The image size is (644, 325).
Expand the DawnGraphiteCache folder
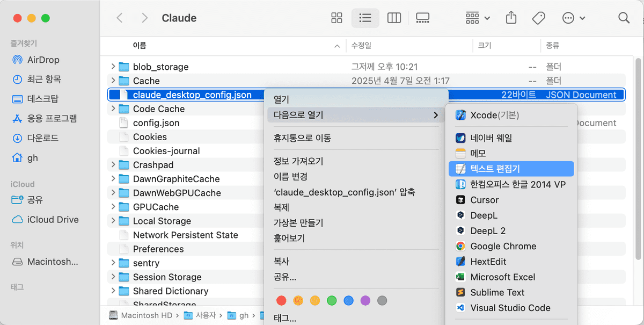pos(113,178)
